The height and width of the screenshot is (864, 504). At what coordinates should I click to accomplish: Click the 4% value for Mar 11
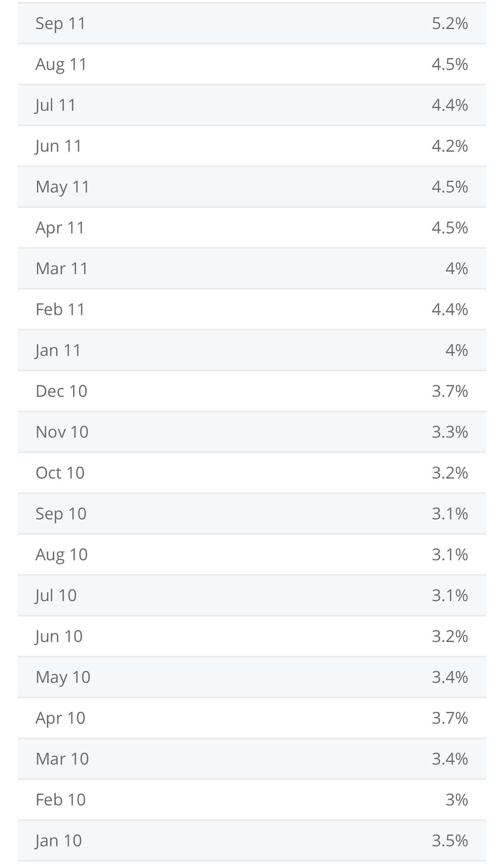457,268
